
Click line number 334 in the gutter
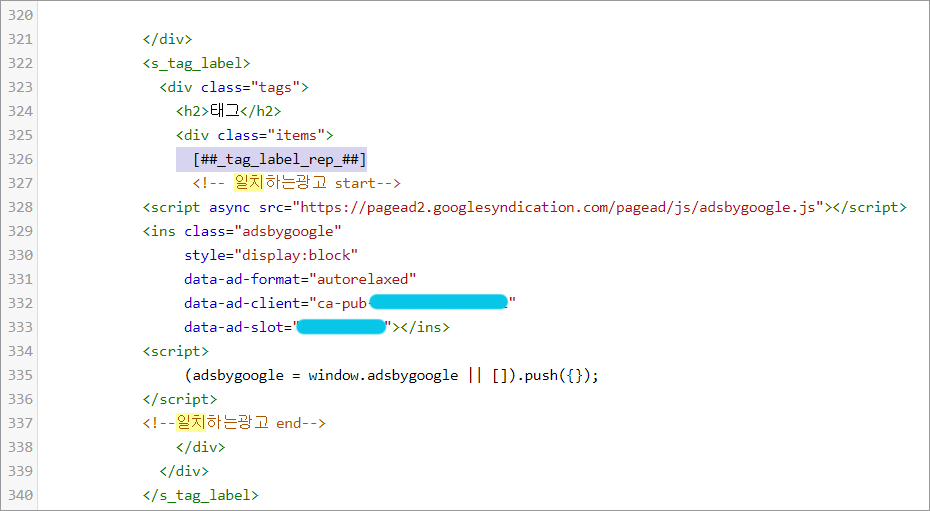click(21, 352)
